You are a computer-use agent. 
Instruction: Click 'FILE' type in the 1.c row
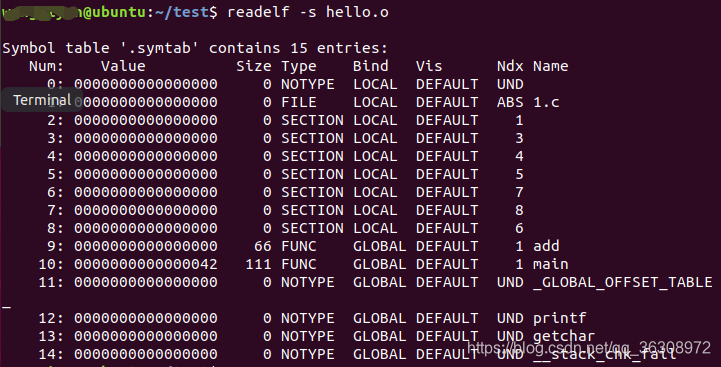coord(299,102)
